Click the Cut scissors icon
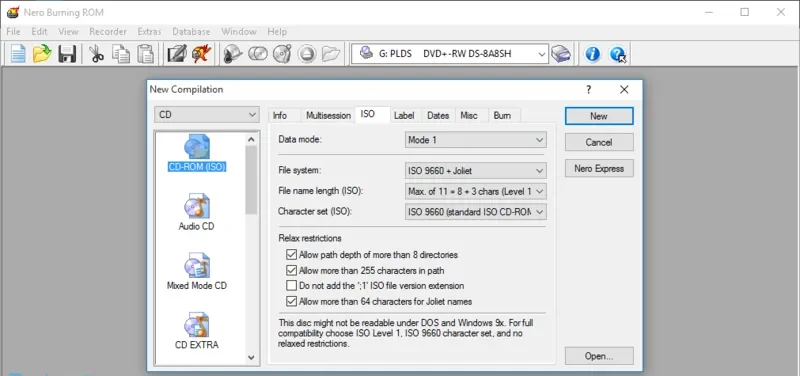This screenshot has height=376, width=800. tap(96, 54)
